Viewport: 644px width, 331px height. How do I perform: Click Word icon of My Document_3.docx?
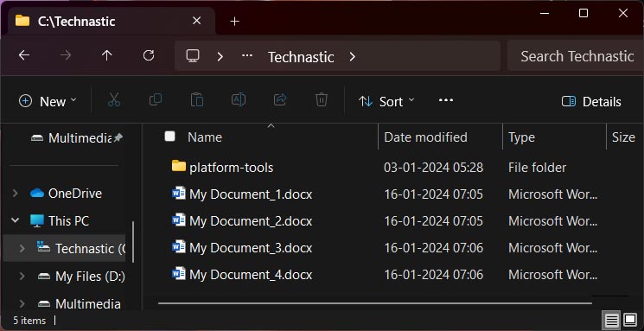point(179,247)
